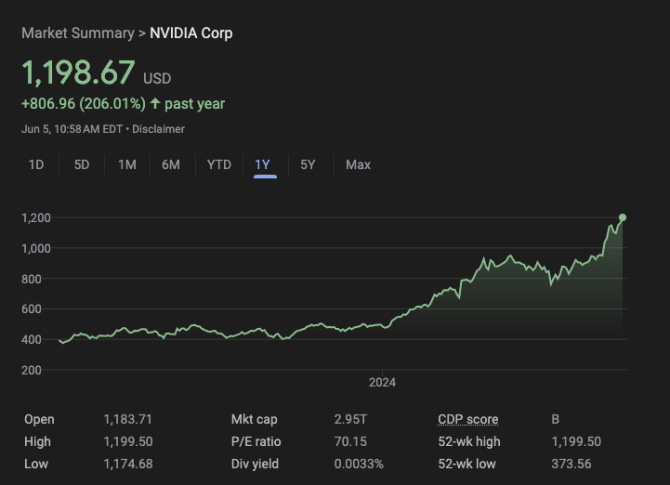Click the CDP score label

pyautogui.click(x=468, y=419)
